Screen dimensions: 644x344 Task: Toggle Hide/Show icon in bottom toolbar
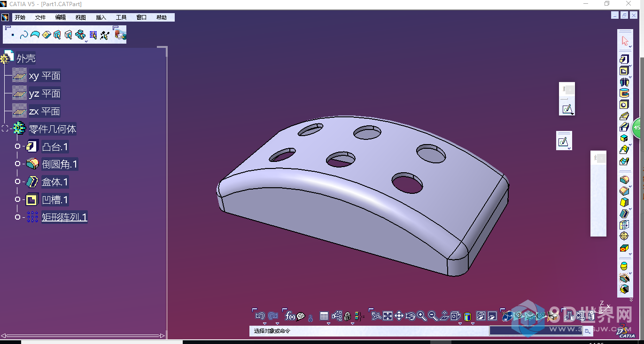[x=481, y=316]
